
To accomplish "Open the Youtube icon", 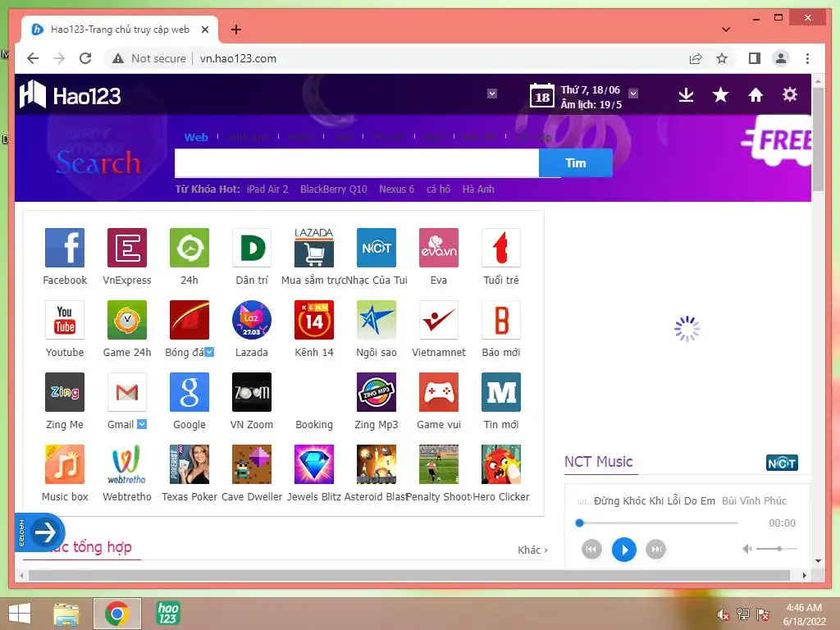I will point(64,320).
